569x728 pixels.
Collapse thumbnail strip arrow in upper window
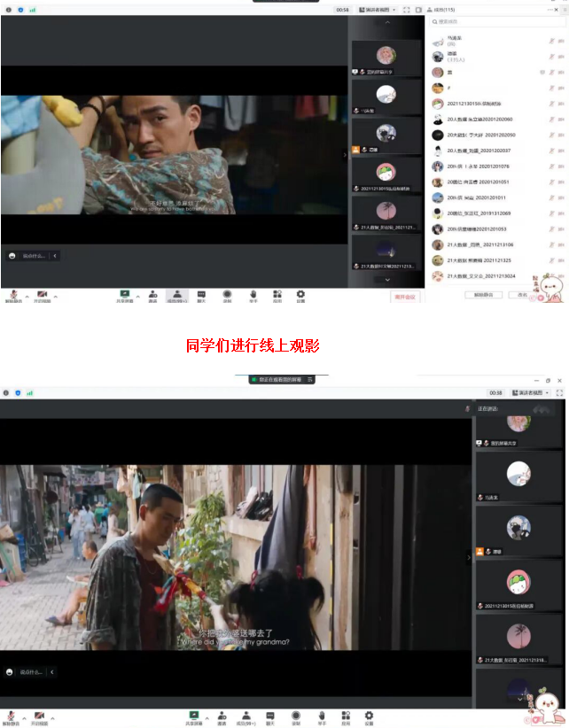pos(345,155)
